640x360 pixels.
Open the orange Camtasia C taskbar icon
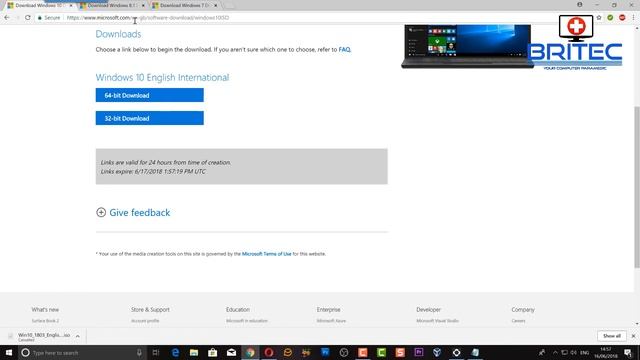point(362,353)
